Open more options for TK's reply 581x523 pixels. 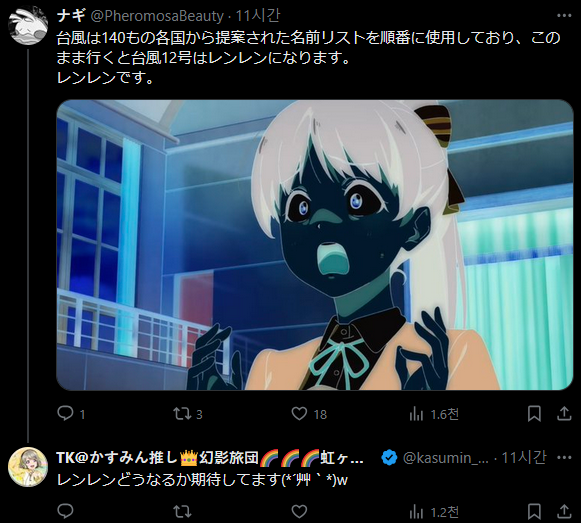[564, 458]
